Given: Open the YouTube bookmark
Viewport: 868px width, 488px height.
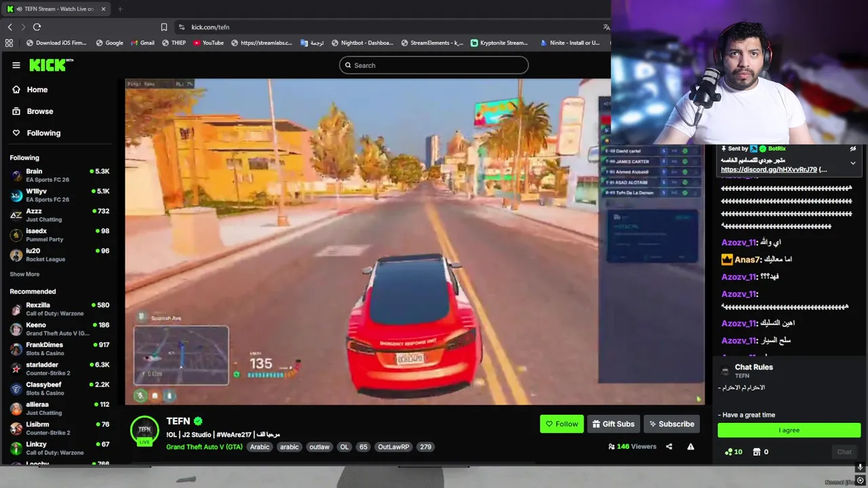Looking at the screenshot, I should [208, 43].
